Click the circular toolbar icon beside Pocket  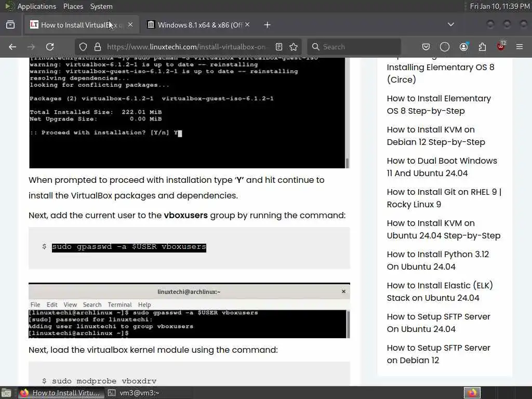445,47
